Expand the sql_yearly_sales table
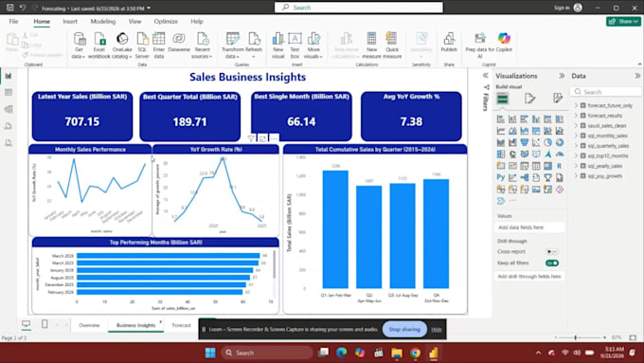The width and height of the screenshot is (644, 363). [576, 166]
